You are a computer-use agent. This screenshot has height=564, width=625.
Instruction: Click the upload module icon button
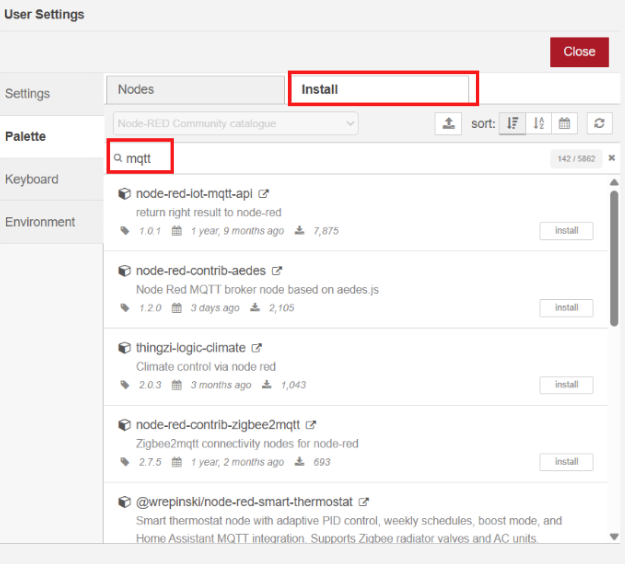[x=449, y=123]
